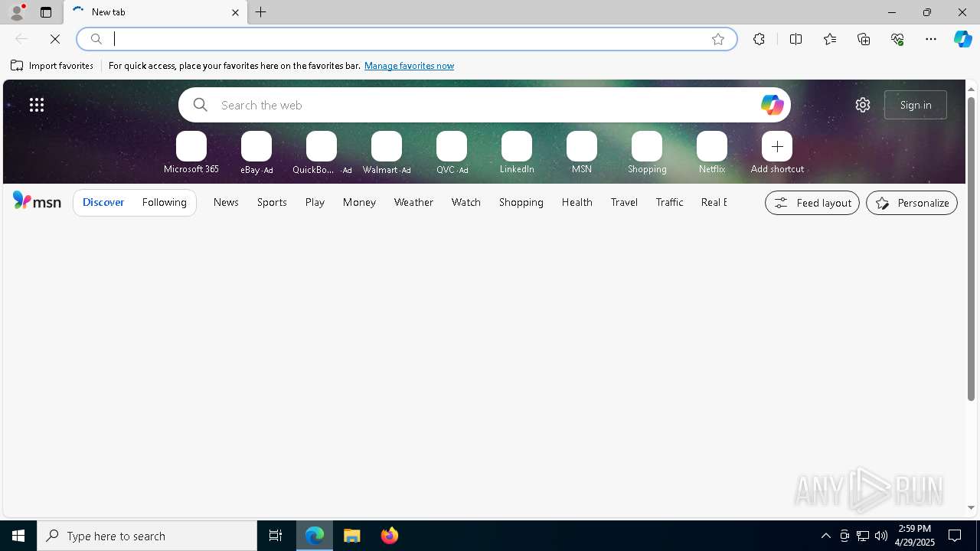Screen dimensions: 980x551
Task: Open Settings and more ellipsis menu
Action: point(931,39)
